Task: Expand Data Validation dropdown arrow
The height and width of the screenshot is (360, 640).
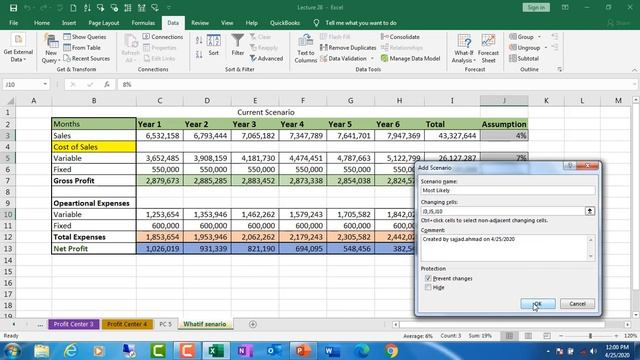Action: 372,59
